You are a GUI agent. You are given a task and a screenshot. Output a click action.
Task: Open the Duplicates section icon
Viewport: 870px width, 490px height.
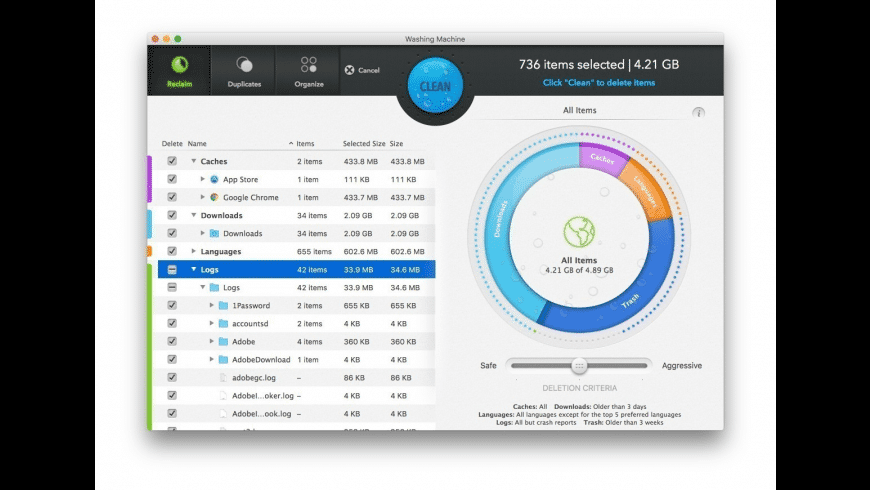point(244,65)
